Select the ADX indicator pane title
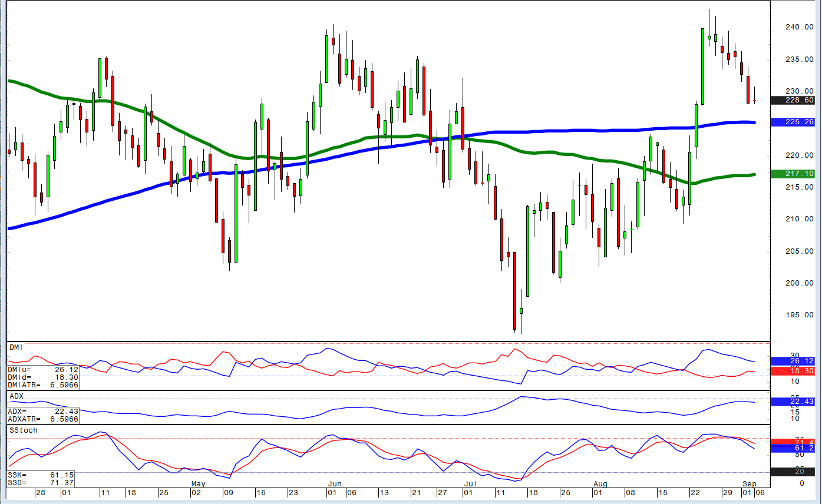The width and height of the screenshot is (822, 504). [x=16, y=396]
